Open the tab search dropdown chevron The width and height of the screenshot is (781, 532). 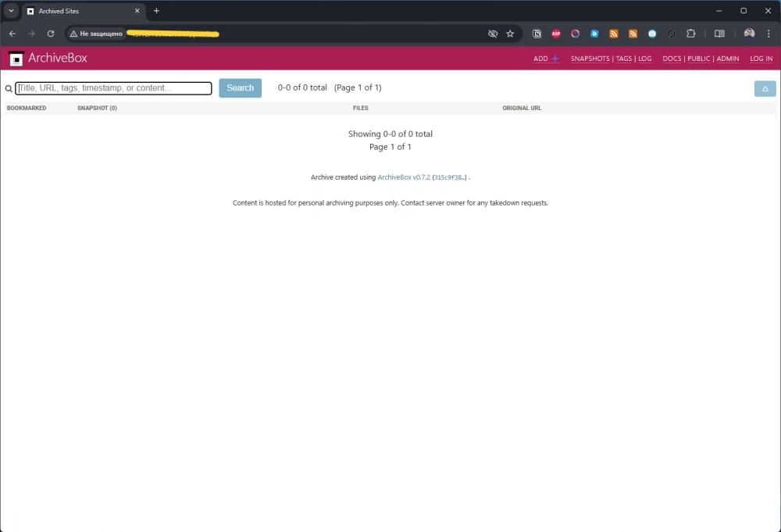[11, 10]
